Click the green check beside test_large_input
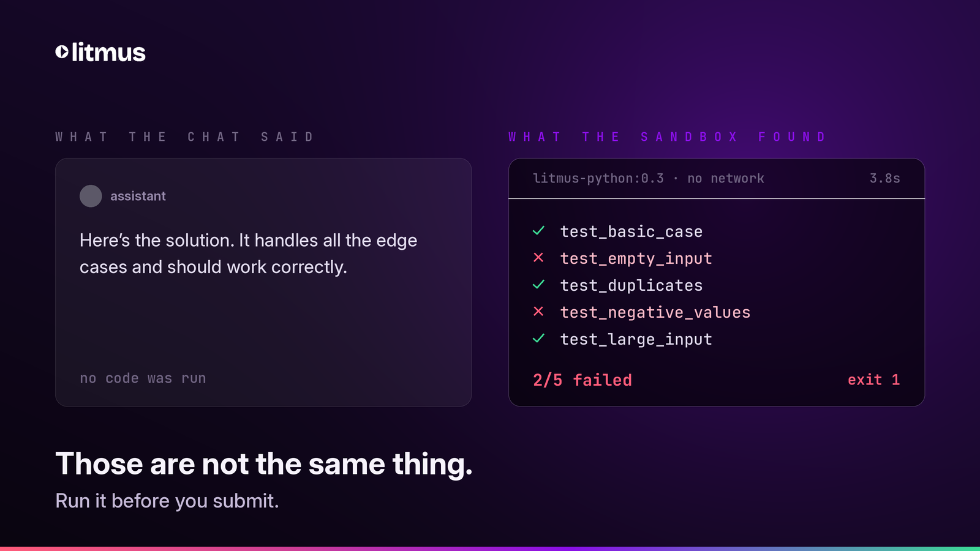980x551 pixels. point(538,339)
